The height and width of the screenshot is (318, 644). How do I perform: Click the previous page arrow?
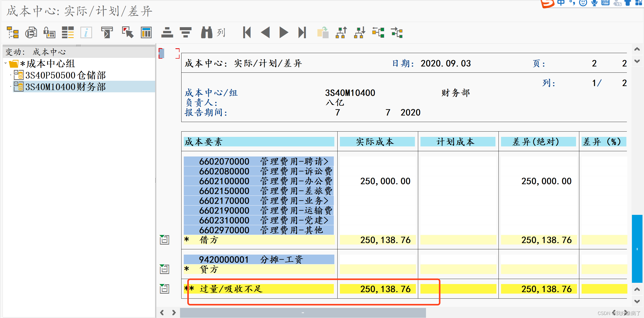(265, 33)
